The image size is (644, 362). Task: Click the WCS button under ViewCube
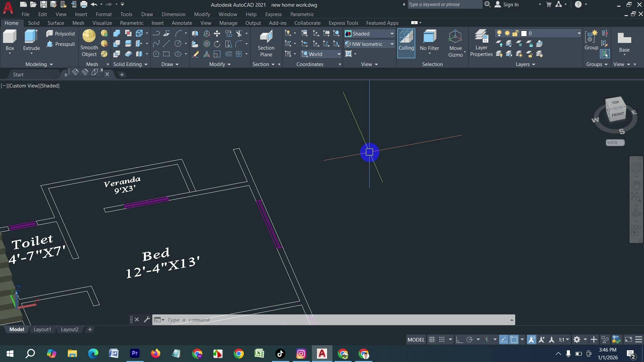click(x=615, y=142)
